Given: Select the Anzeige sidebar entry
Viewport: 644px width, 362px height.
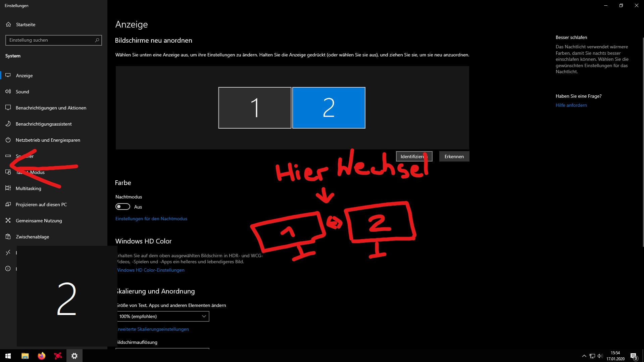Looking at the screenshot, I should click(54, 76).
